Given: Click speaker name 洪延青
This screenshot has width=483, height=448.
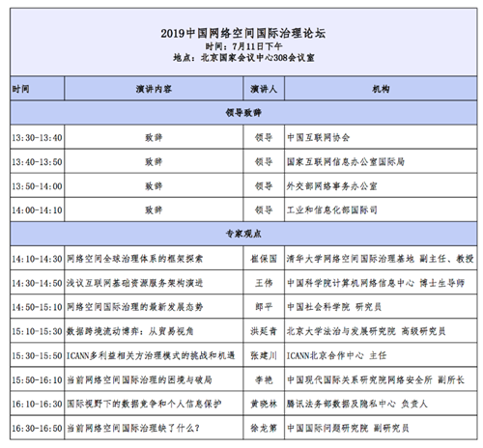Looking at the screenshot, I should [x=264, y=331].
